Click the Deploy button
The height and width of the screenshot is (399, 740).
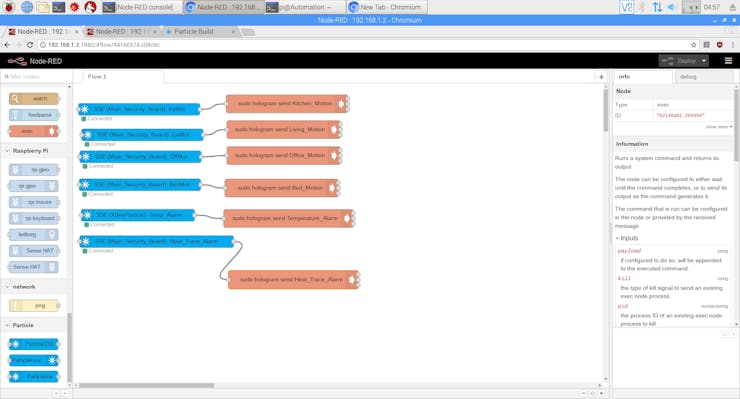tap(680, 61)
